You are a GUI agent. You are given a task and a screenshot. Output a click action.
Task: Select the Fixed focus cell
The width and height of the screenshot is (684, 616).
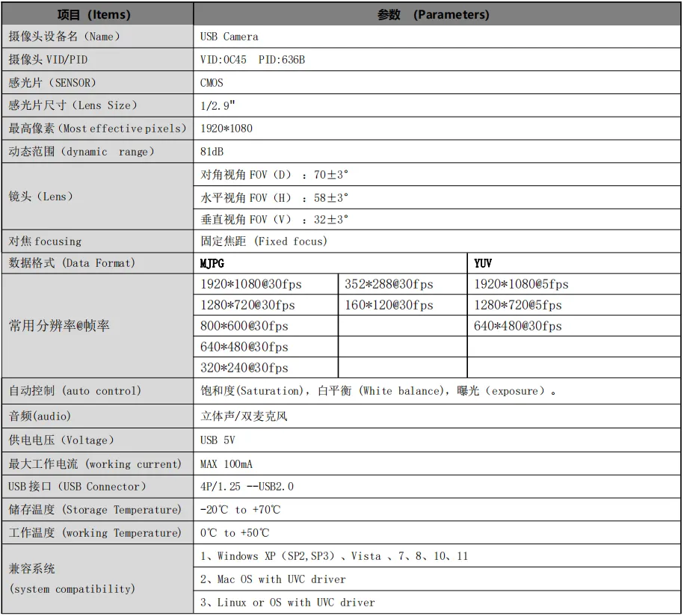[264, 241]
